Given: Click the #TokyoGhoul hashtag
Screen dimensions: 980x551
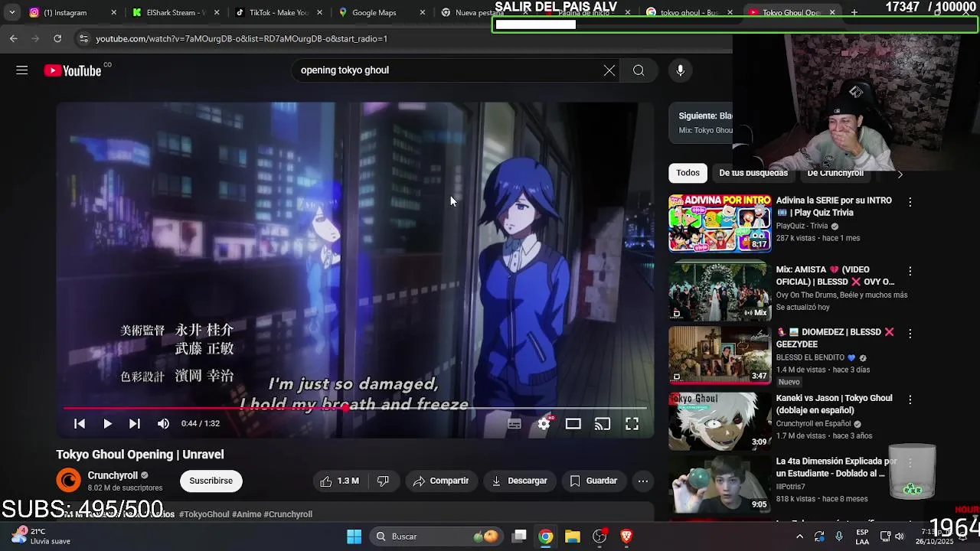Looking at the screenshot, I should point(204,514).
